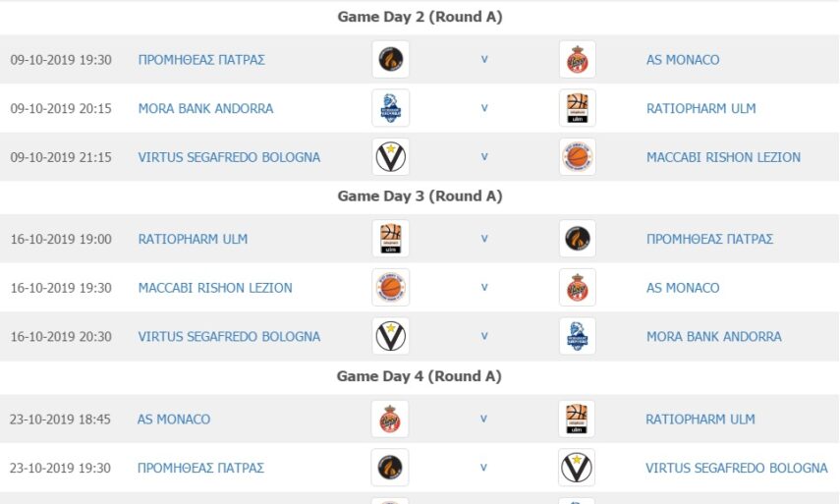Open Mora Bank Andorra logo in Game Day 3
The image size is (840, 504).
[578, 336]
